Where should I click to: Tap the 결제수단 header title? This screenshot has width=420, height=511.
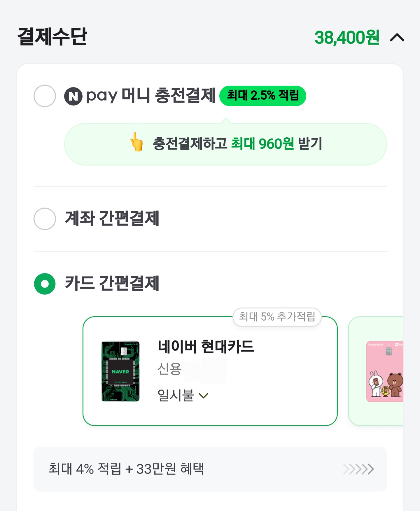(52, 37)
